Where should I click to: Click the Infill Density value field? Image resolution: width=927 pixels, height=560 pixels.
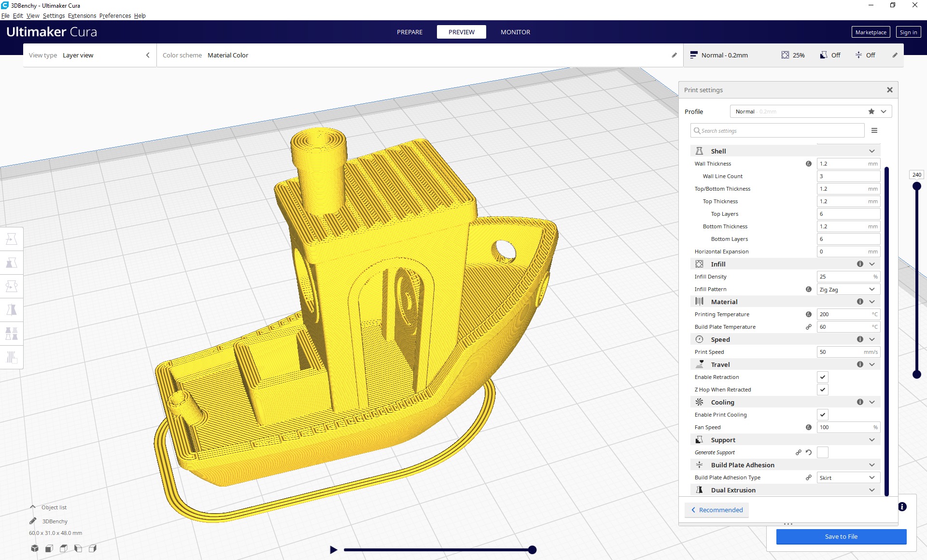click(x=848, y=277)
